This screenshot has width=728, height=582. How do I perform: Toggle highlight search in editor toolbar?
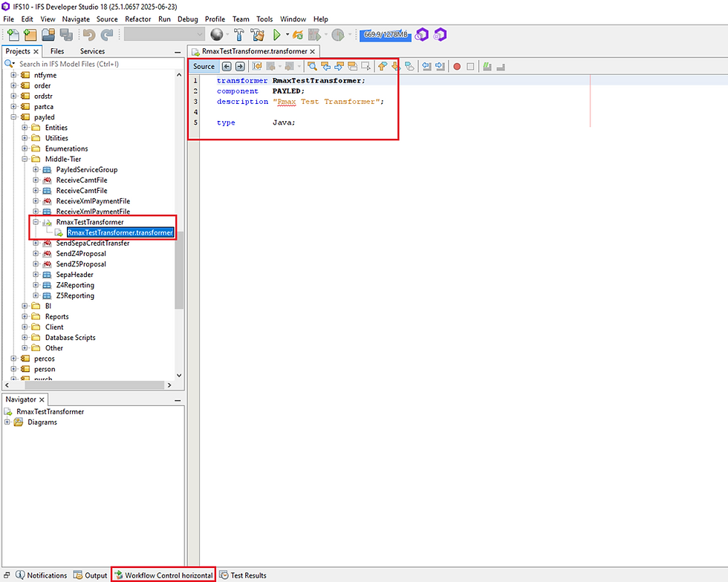(x=353, y=66)
